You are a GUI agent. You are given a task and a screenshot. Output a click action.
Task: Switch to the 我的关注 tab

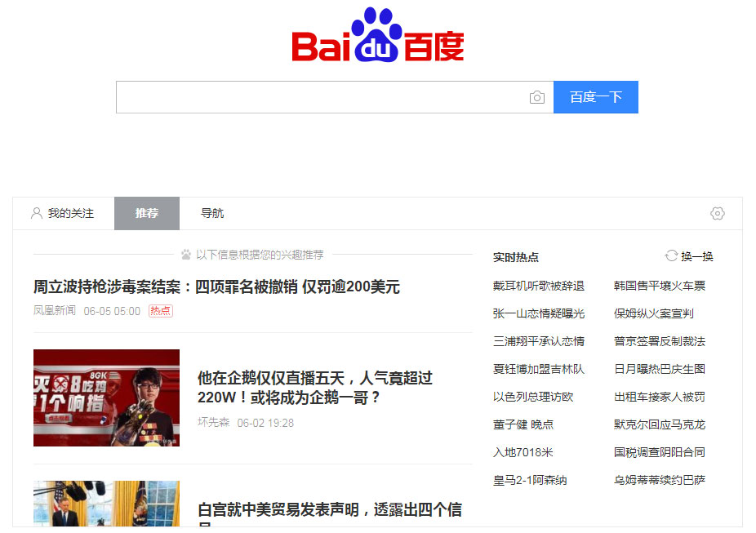tap(72, 213)
